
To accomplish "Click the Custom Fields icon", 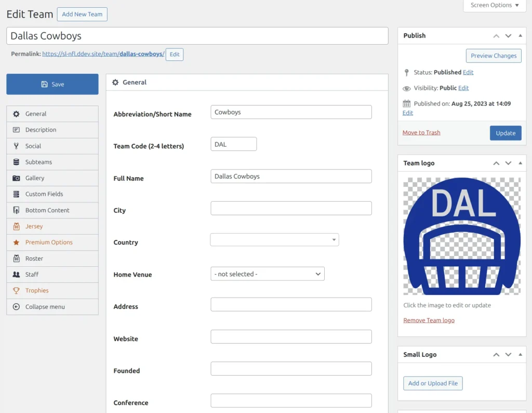I will tap(16, 194).
